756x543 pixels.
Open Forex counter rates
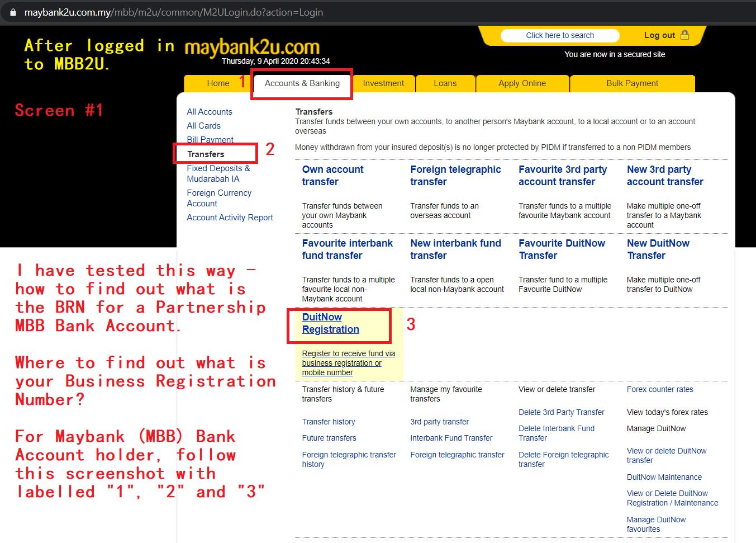(660, 389)
